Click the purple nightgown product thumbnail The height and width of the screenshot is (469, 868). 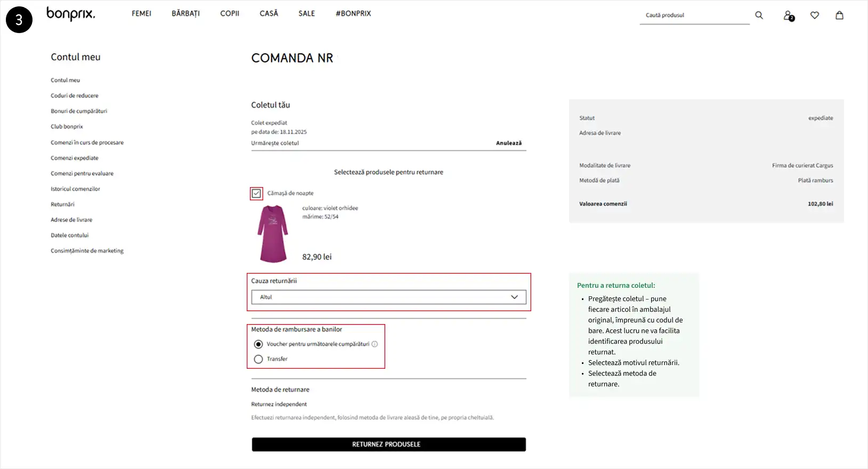273,234
